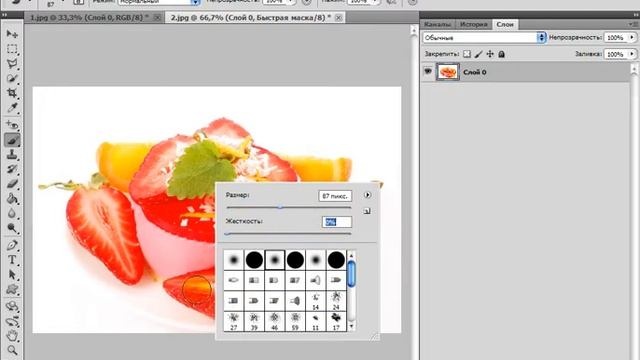Image resolution: width=640 pixels, height=360 pixels.
Task: Open brush picker flyout menu arrow
Action: tap(367, 195)
